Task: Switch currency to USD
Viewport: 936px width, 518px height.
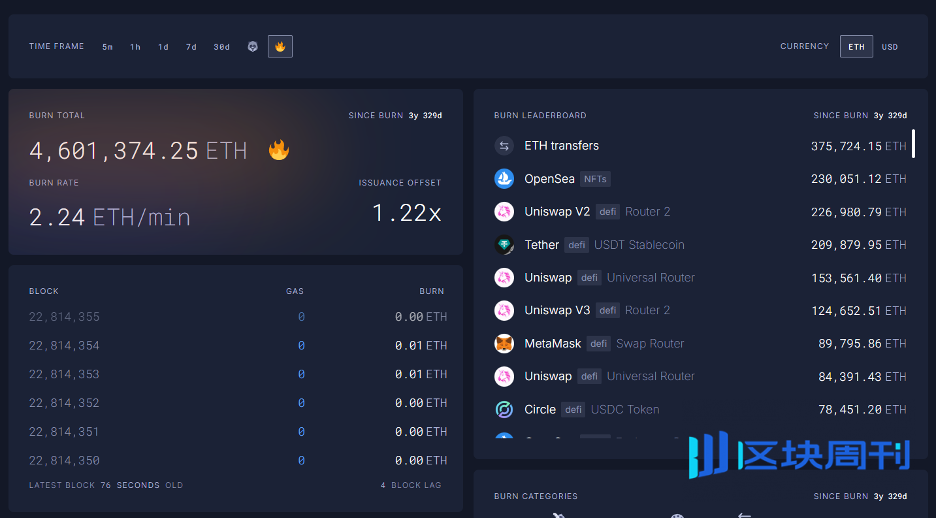Action: [x=889, y=47]
